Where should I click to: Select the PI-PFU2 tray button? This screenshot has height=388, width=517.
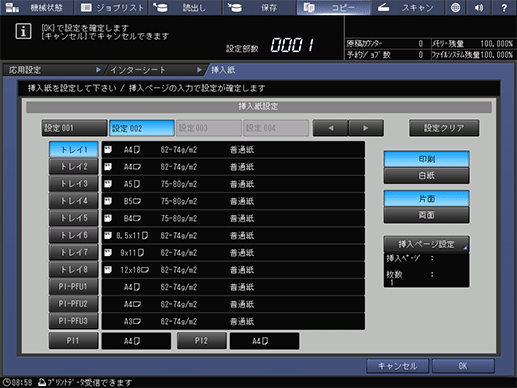click(x=74, y=304)
